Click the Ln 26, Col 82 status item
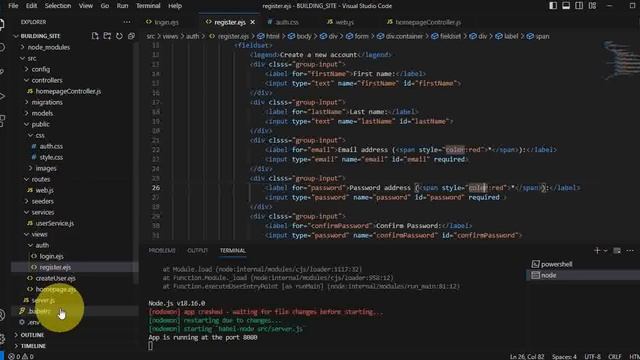Viewport: 640px width, 360px height. pos(527,356)
